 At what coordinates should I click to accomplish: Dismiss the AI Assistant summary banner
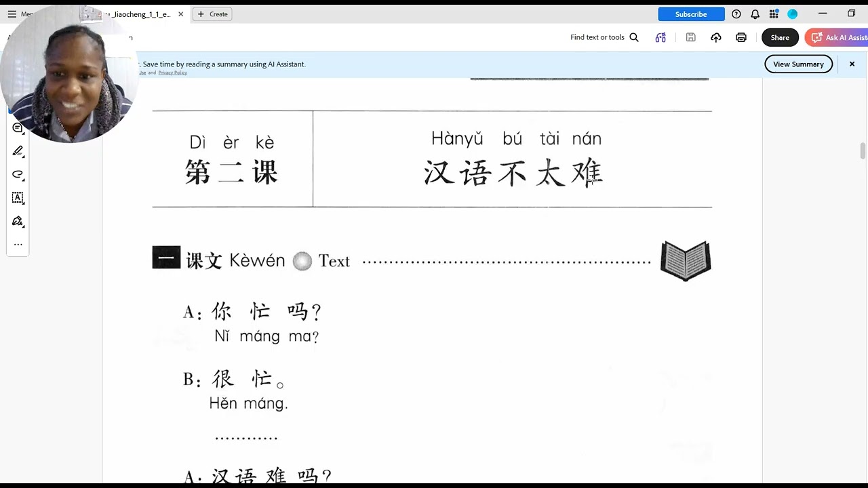pos(852,64)
